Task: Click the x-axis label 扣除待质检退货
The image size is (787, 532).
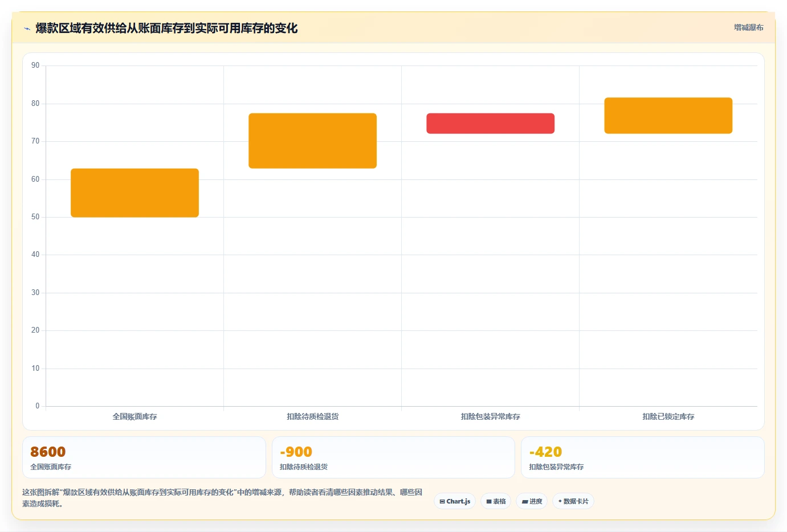Action: coord(312,416)
